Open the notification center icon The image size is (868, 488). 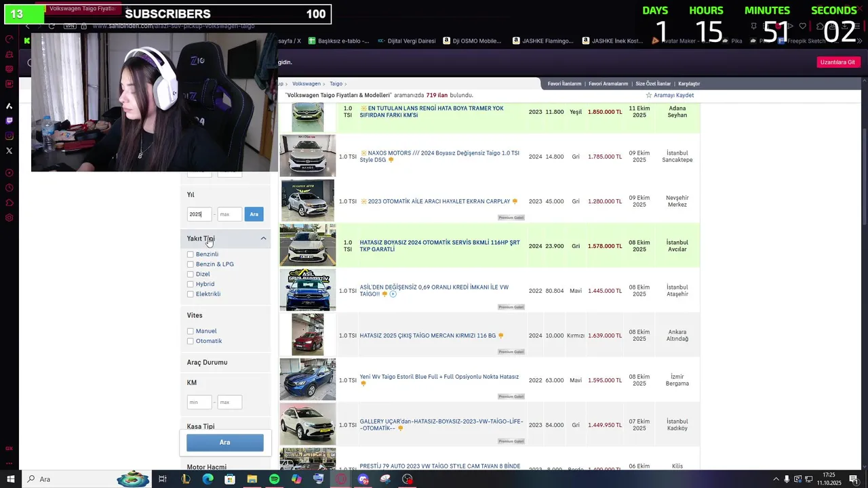pyautogui.click(x=854, y=479)
